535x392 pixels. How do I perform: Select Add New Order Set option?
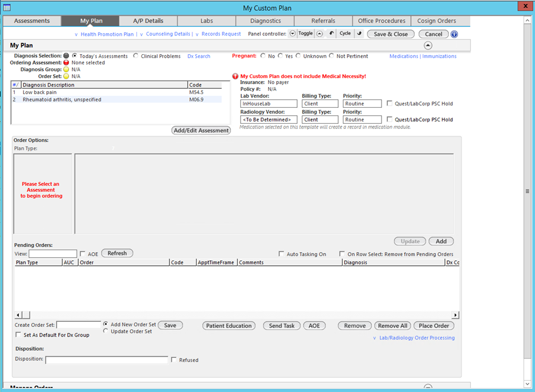[106, 324]
